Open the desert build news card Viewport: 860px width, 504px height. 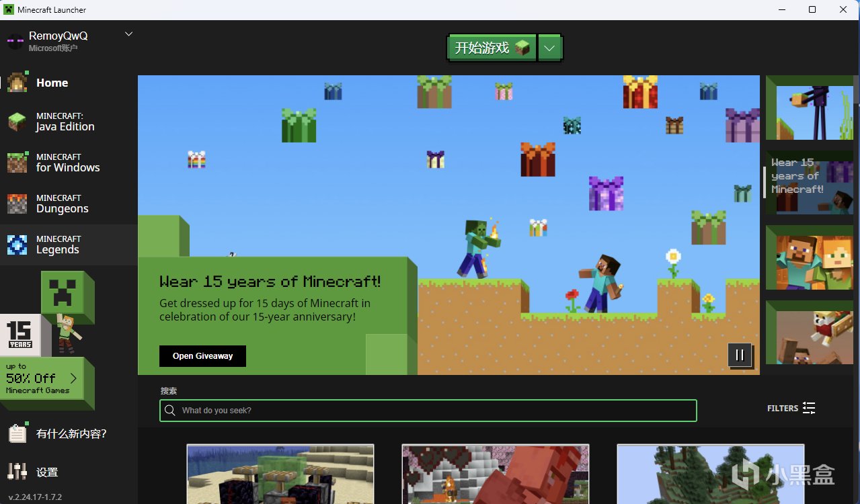coord(280,474)
